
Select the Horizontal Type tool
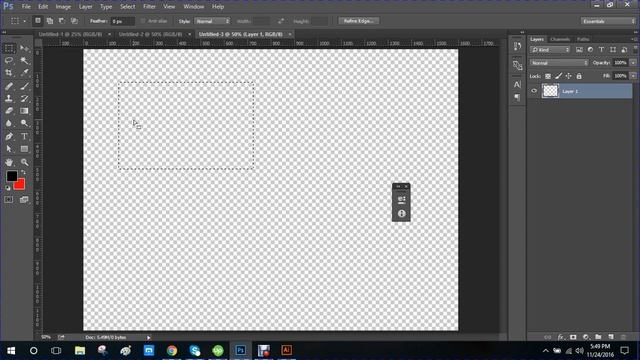pos(24,136)
